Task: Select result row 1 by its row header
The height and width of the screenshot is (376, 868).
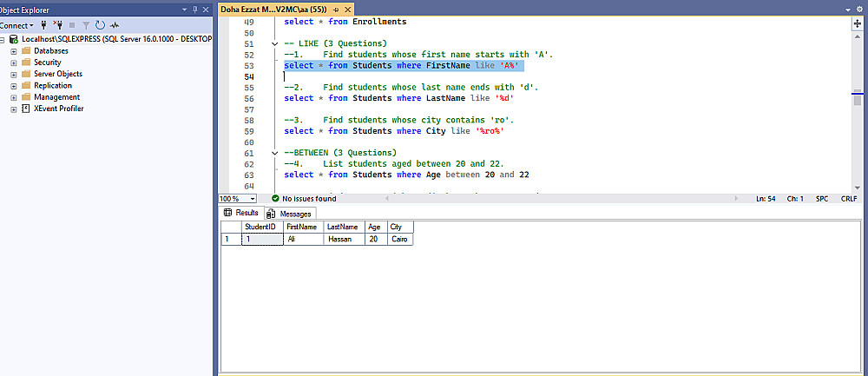Action: coord(231,239)
